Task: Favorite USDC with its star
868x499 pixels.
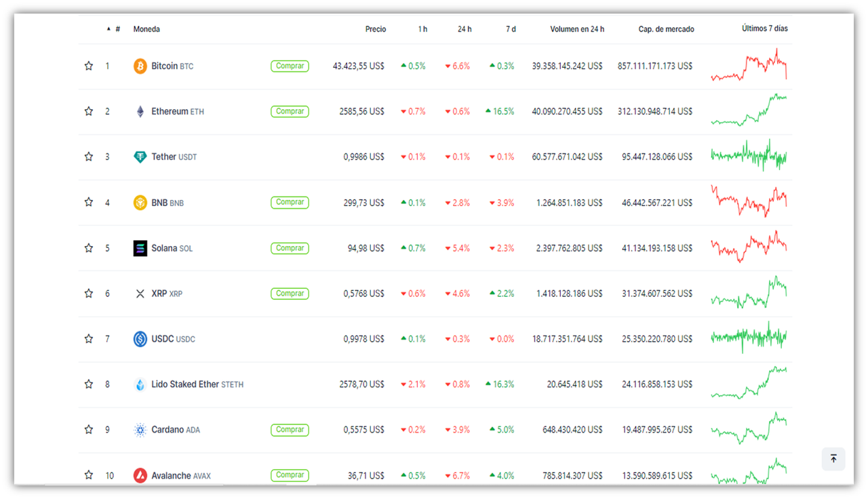Action: pyautogui.click(x=88, y=338)
